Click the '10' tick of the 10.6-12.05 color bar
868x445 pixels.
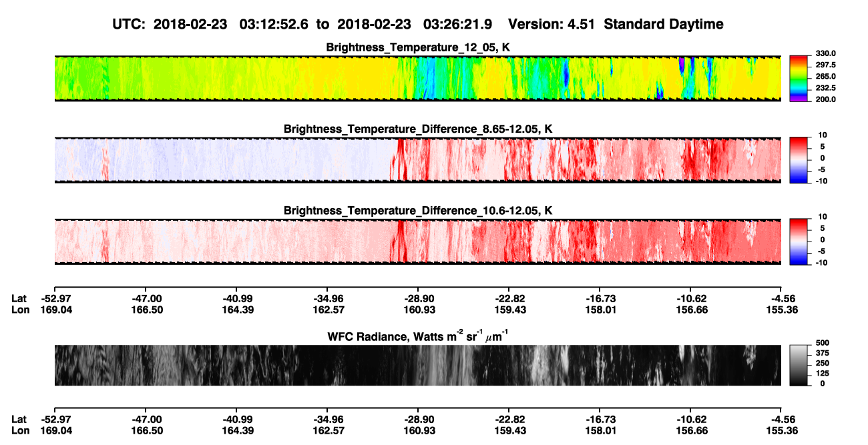tap(822, 217)
